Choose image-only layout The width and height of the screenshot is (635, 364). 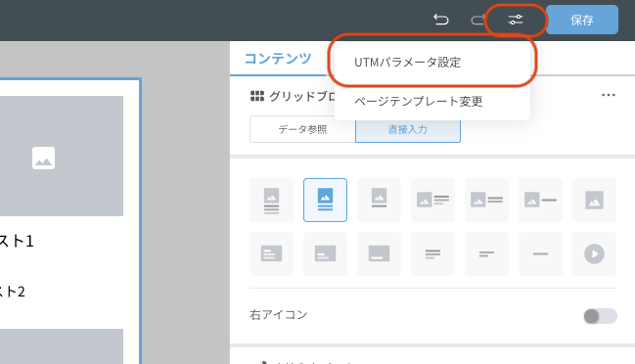point(594,200)
